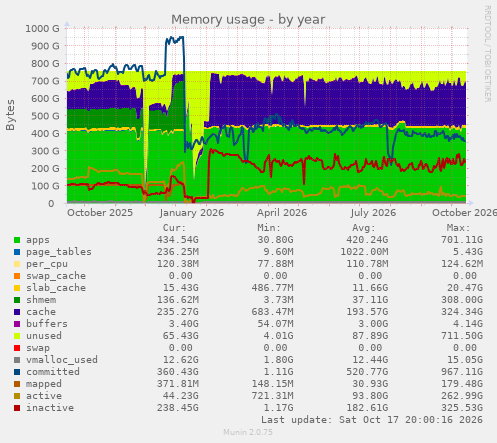Click the chart title 'Memory usage - by year'
This screenshot has height=443, width=497.
point(248,20)
